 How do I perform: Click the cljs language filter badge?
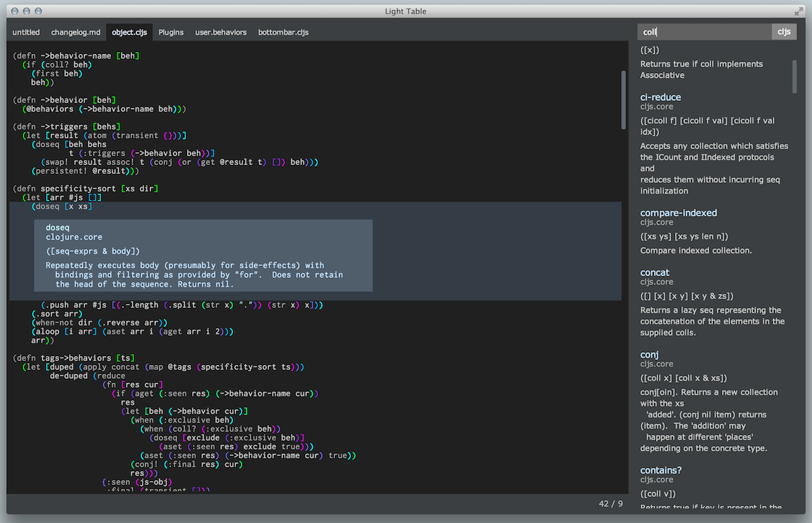784,30
